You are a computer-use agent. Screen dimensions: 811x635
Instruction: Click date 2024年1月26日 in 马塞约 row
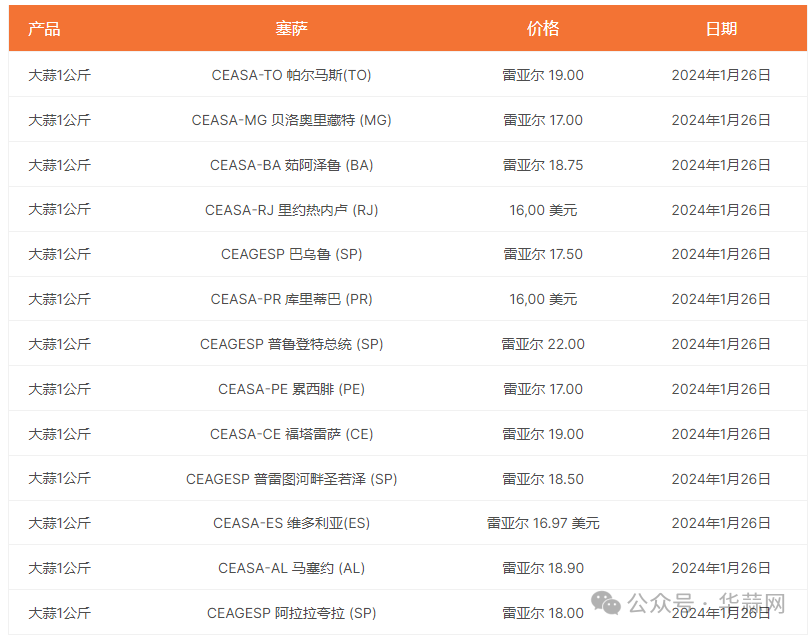point(721,568)
